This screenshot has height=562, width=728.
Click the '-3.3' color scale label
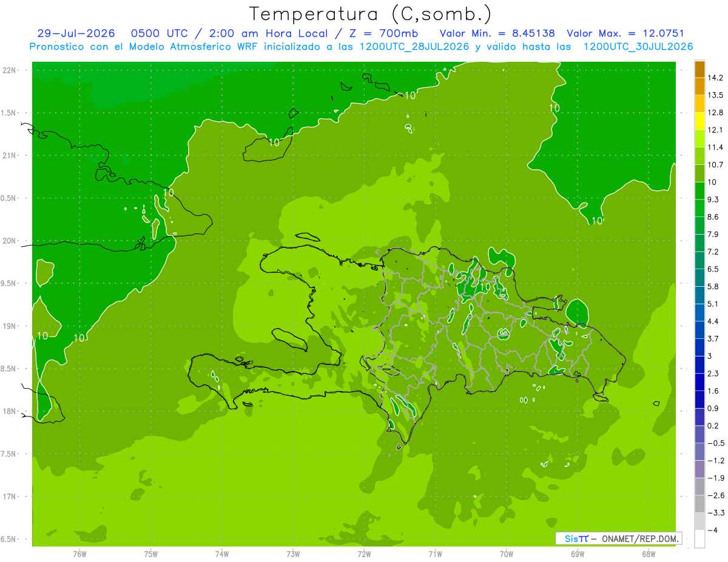tap(716, 513)
